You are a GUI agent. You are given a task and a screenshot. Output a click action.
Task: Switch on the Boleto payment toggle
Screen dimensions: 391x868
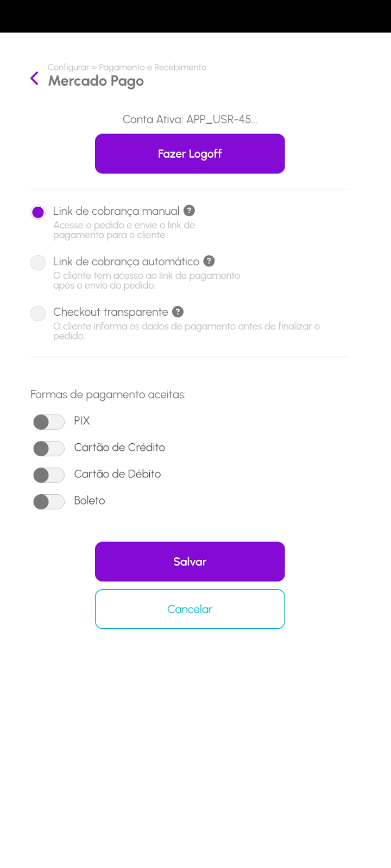[49, 501]
